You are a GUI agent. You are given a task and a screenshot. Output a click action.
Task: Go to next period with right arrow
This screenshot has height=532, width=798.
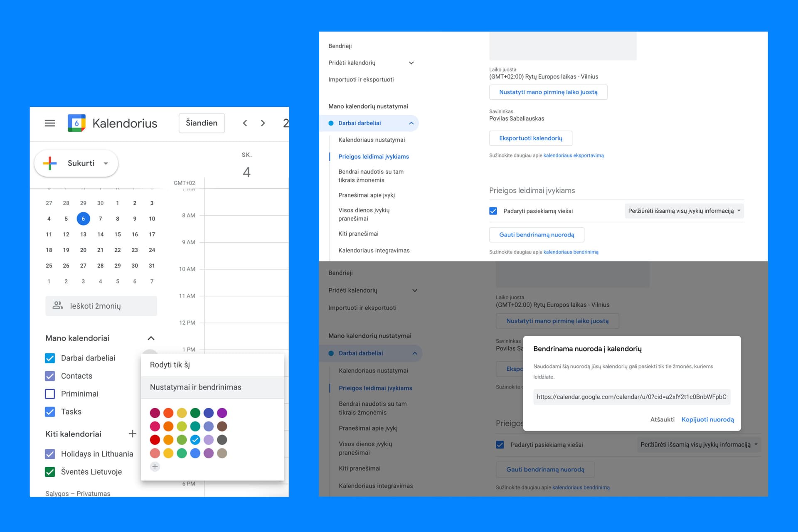(263, 123)
